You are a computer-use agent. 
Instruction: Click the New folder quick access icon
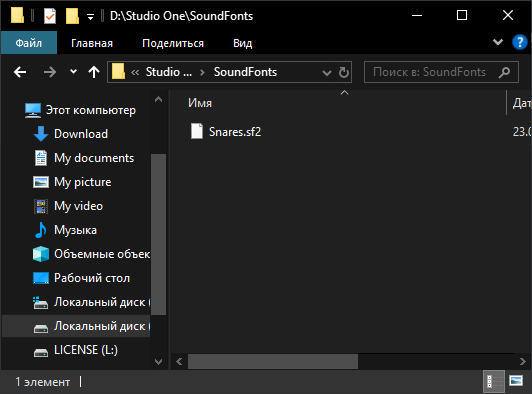72,16
